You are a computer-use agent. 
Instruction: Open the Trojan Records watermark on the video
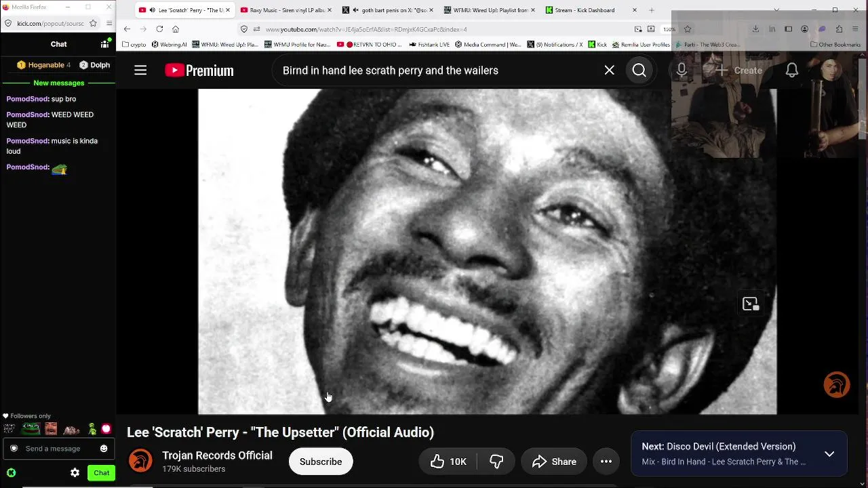click(837, 385)
